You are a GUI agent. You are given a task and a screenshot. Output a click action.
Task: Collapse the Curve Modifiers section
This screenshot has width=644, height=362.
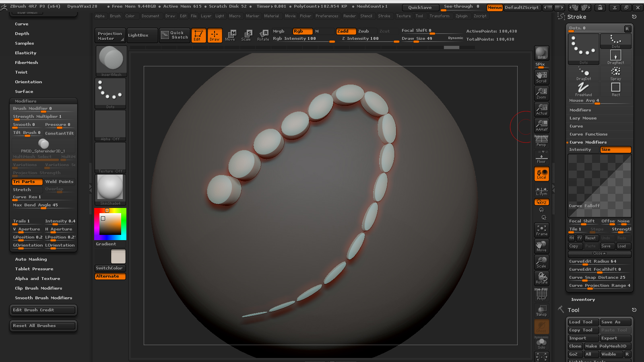point(588,142)
